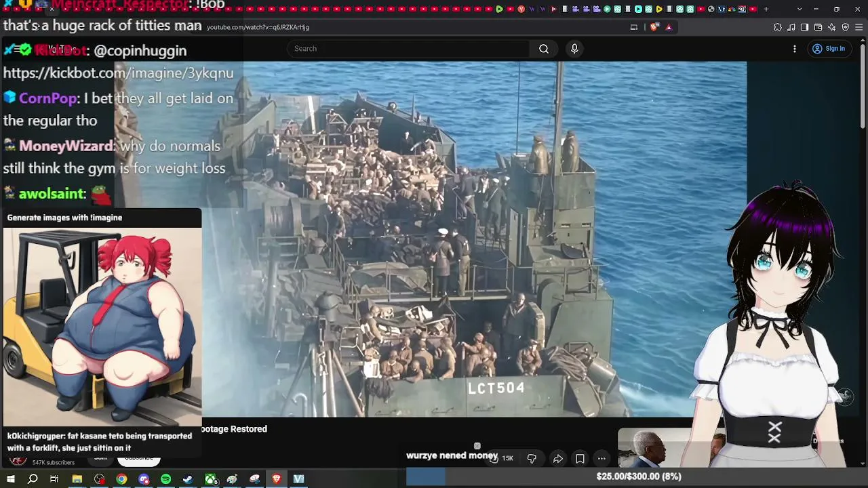Open more video actions ellipsis menu
868x488 pixels.
coord(601,459)
